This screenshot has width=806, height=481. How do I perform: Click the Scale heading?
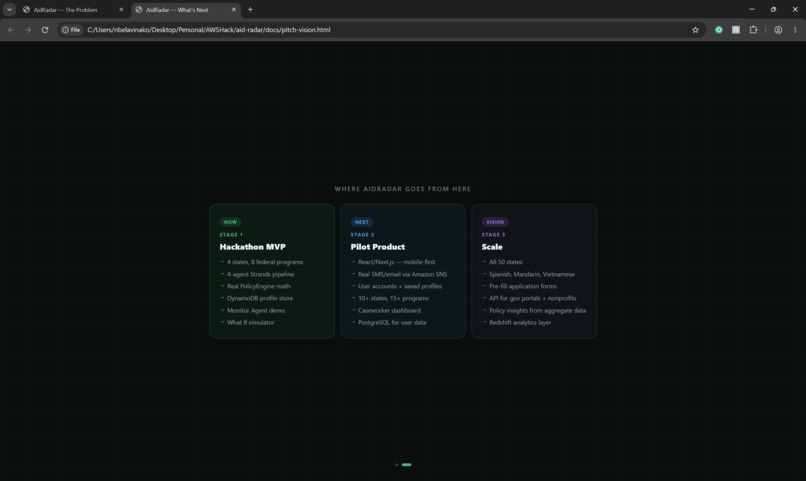[492, 247]
